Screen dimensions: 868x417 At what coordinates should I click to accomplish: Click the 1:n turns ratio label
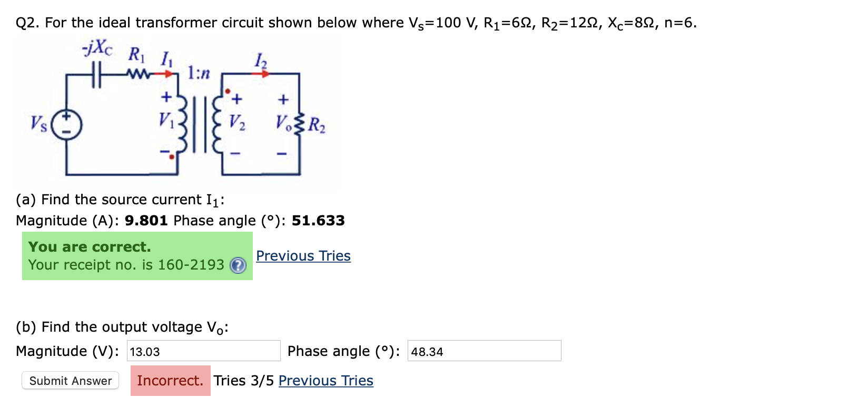coord(199,73)
